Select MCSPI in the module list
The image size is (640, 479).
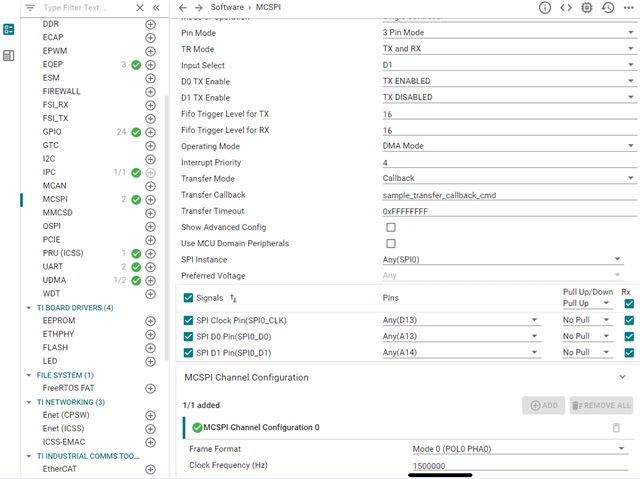pos(55,199)
